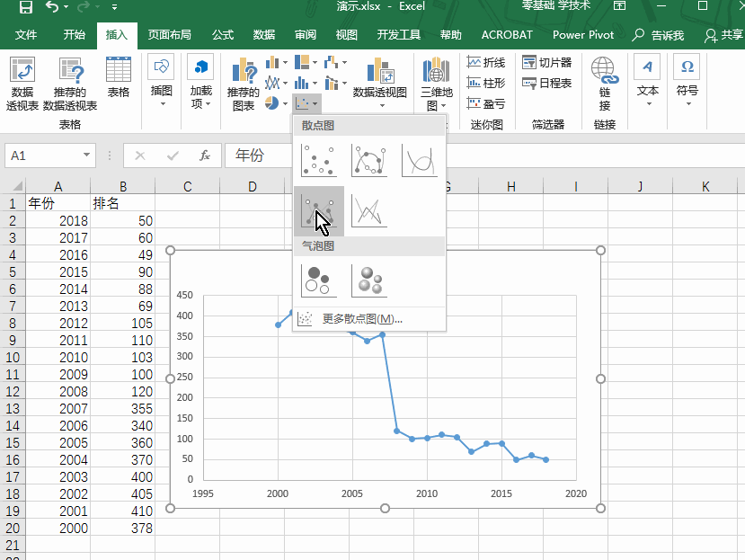Image resolution: width=745 pixels, height=560 pixels.
Task: Choose scatter with straight lines only
Action: tap(369, 211)
